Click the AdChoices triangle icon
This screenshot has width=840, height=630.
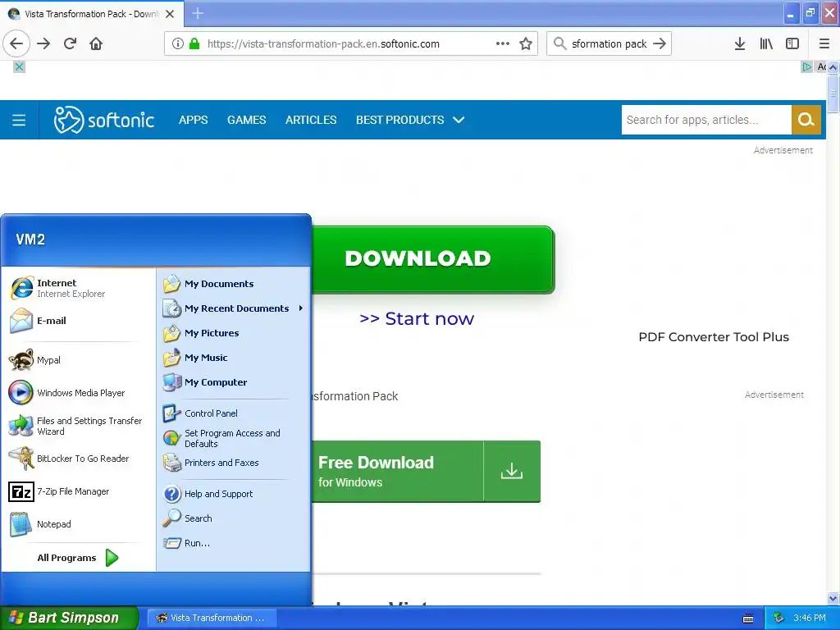(806, 67)
